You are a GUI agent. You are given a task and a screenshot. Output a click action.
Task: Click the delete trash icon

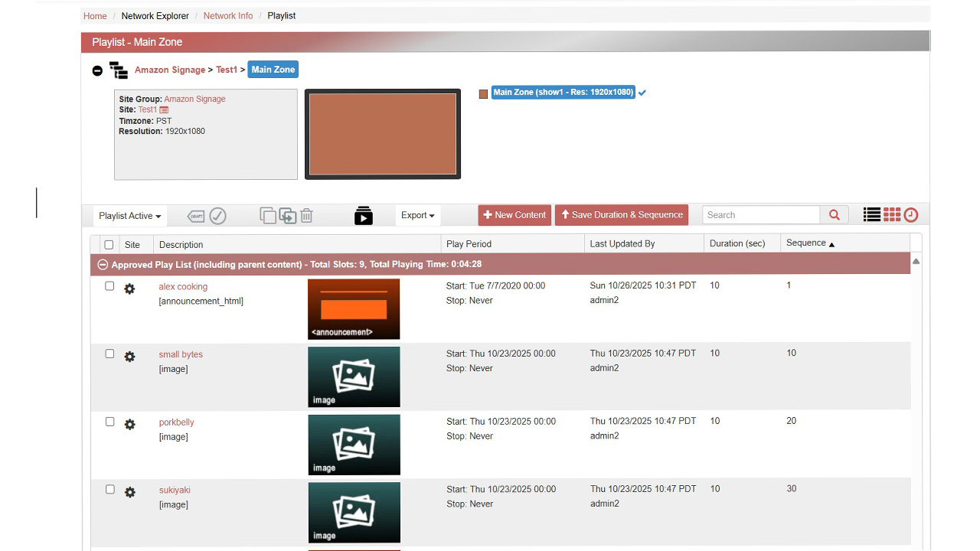click(x=306, y=216)
